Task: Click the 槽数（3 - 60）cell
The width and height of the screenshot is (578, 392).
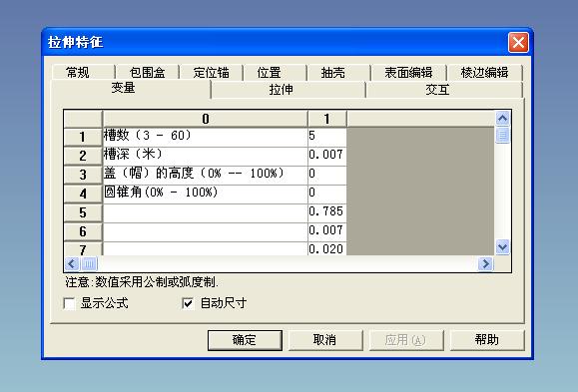Action: pos(206,137)
